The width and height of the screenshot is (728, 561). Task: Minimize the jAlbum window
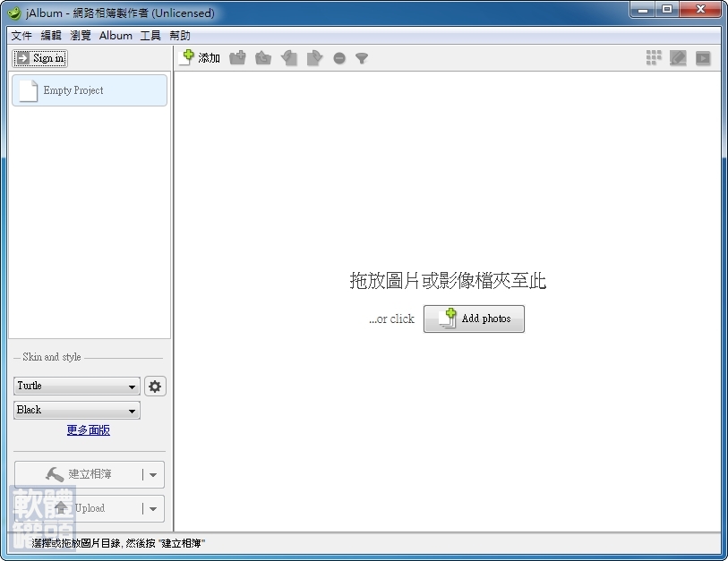tap(643, 10)
